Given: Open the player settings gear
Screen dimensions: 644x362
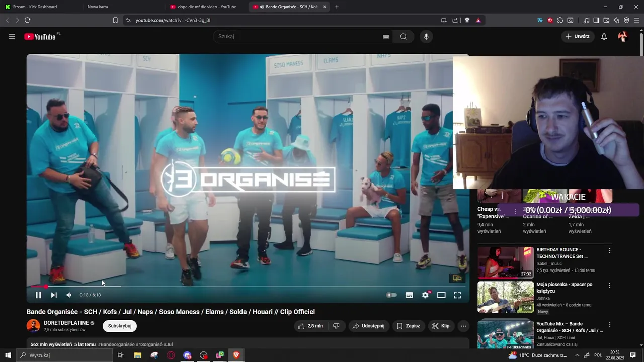Looking at the screenshot, I should tap(426, 295).
